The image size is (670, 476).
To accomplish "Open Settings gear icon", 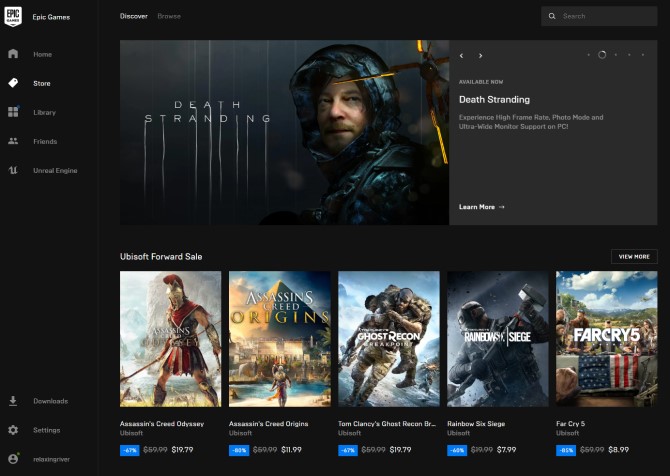I will tap(13, 430).
